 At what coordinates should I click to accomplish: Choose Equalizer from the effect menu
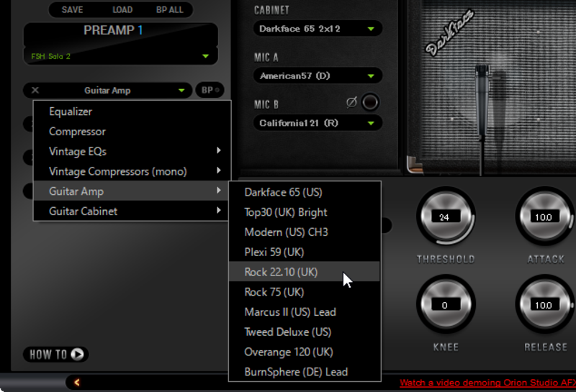[x=132, y=111]
